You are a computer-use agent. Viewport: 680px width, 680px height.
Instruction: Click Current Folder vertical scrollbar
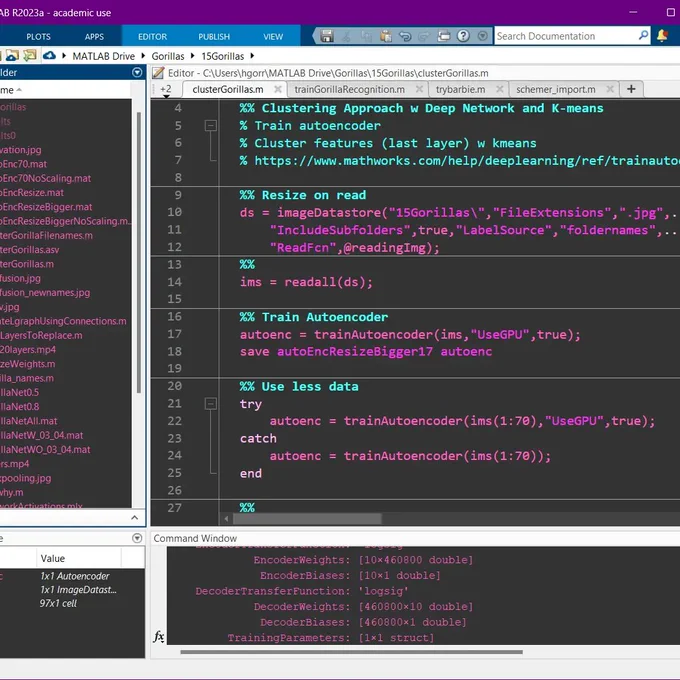pos(139,252)
